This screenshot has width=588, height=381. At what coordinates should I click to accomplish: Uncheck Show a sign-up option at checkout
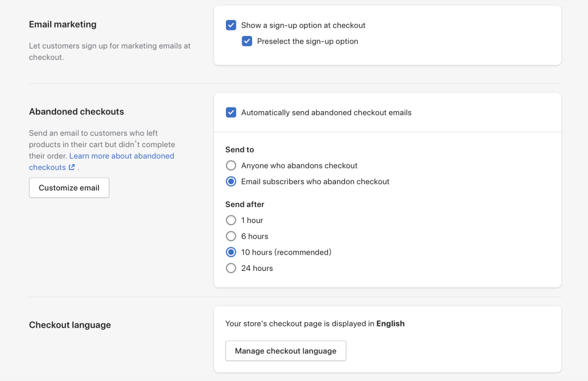(231, 25)
